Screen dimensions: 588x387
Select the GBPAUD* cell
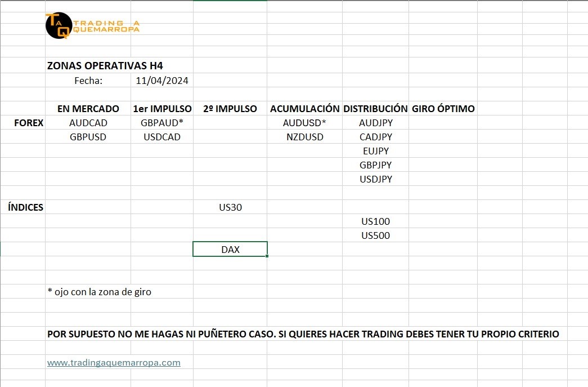click(162, 123)
